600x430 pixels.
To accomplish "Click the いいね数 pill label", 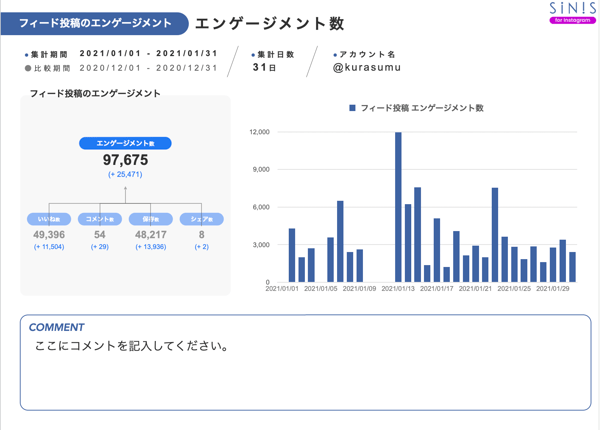I will [x=49, y=219].
